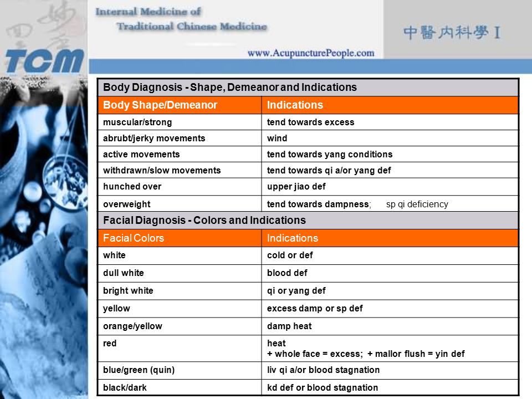Image resolution: width=532 pixels, height=399 pixels.
Task: Click the 'wind' indication cell
Action: [390, 138]
